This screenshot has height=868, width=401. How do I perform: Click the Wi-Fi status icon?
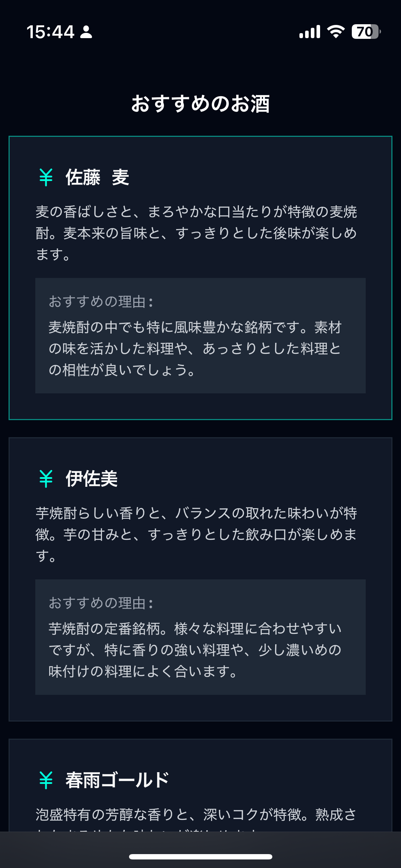click(336, 32)
